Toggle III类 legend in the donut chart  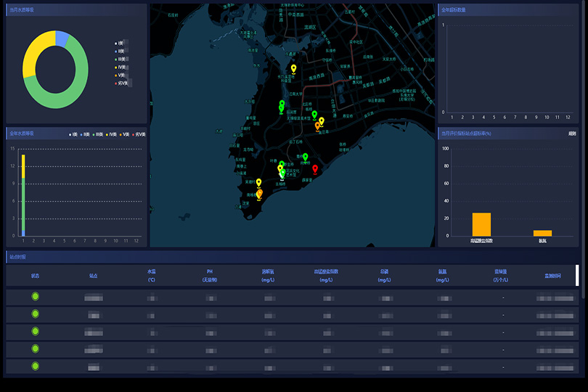[x=120, y=59]
